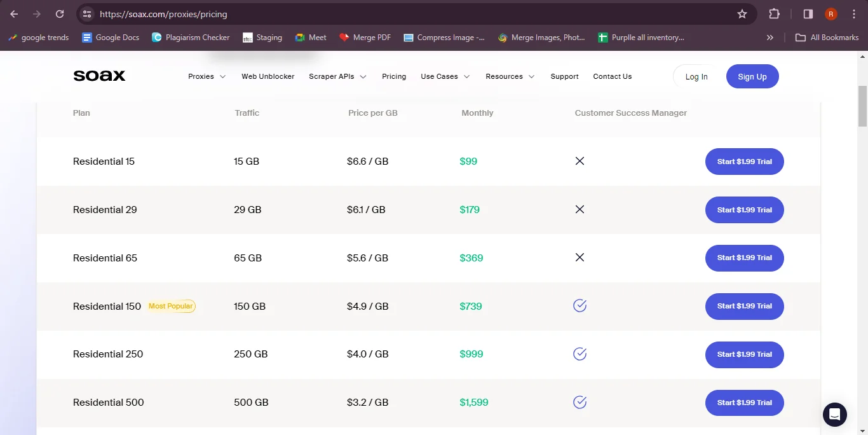Click the 29 GB traffic value

point(248,210)
